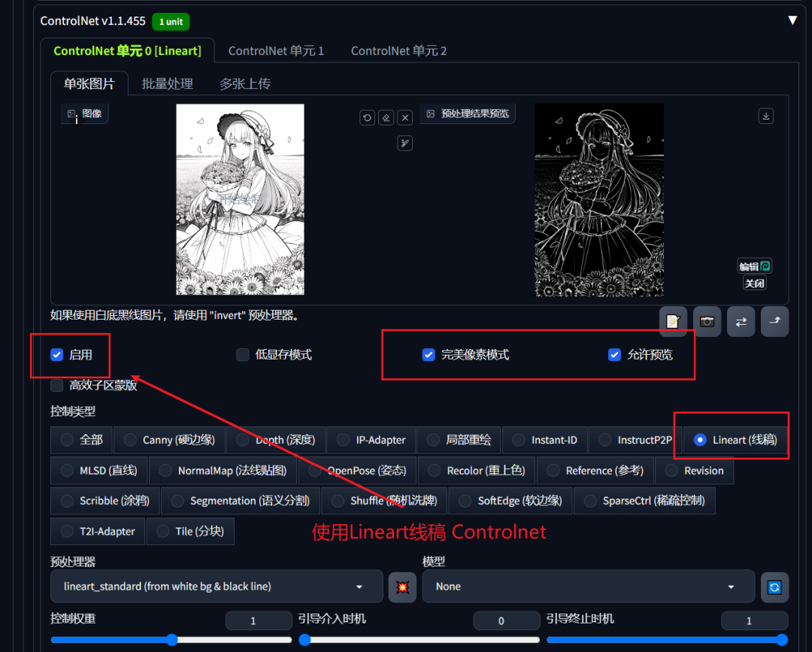Toggle the 允许预览 checkbox
The width and height of the screenshot is (812, 652).
click(x=614, y=355)
